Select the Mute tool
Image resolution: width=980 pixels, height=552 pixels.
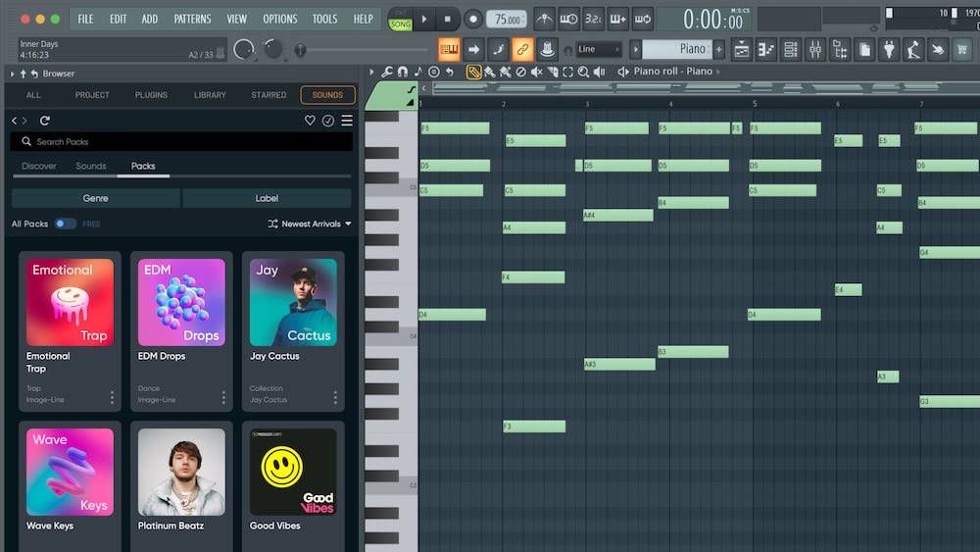coord(536,72)
